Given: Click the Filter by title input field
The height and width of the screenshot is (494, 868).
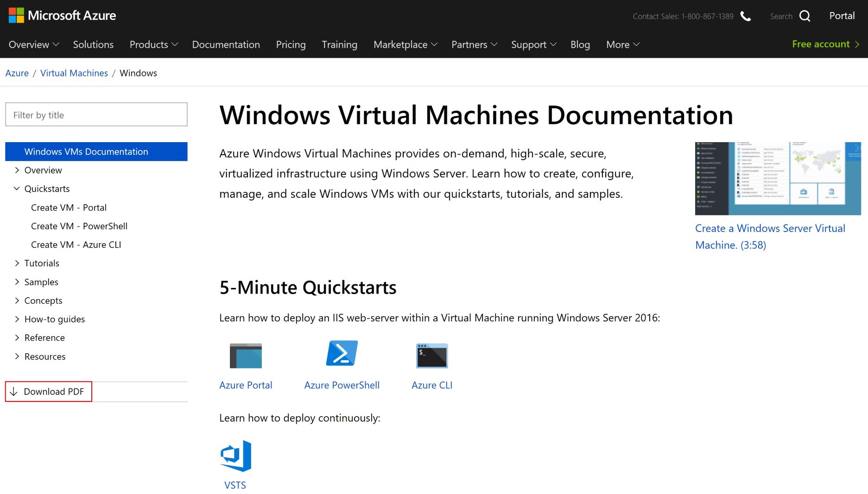Looking at the screenshot, I should tap(96, 115).
